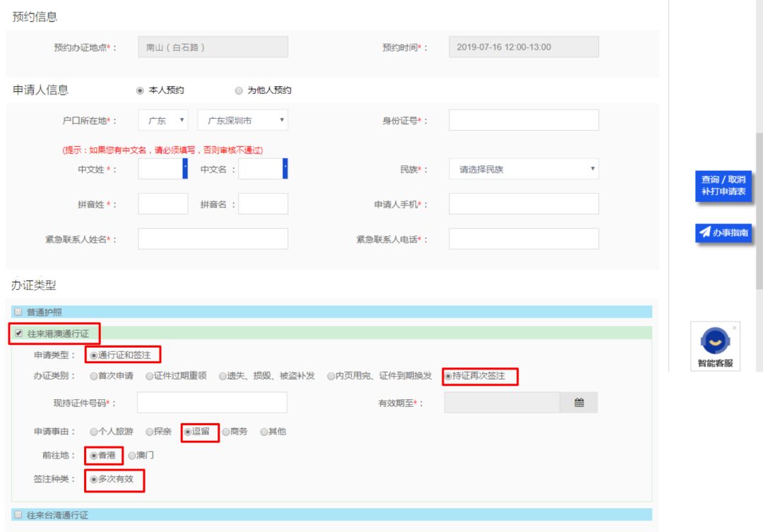The width and height of the screenshot is (763, 532).
Task: Select 首次申请 radio option
Action: point(93,377)
